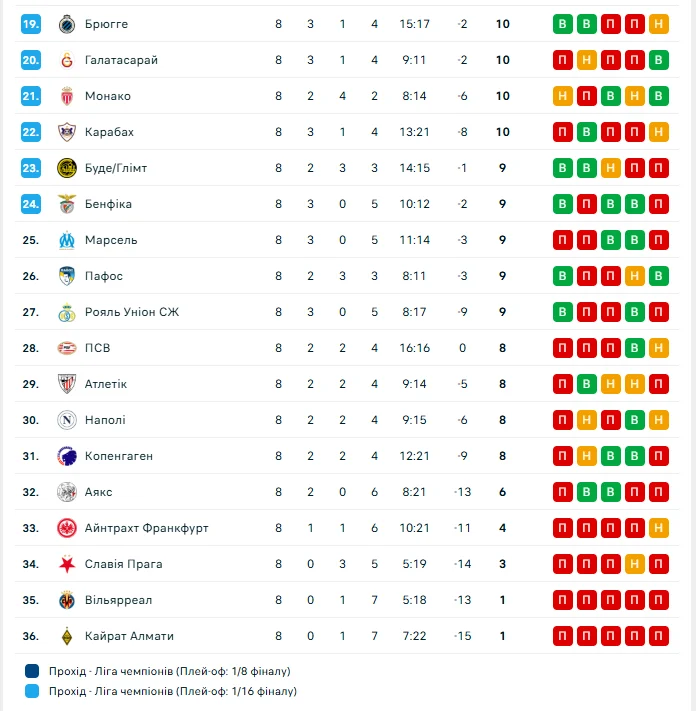Open the Марсель club logo
This screenshot has height=711, width=696.
pos(67,240)
